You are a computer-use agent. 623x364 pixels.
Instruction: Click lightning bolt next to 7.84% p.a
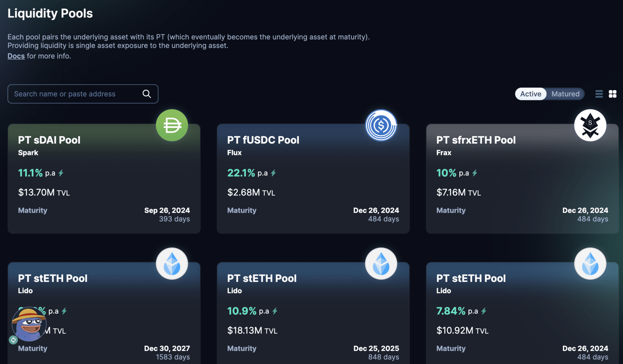point(484,311)
